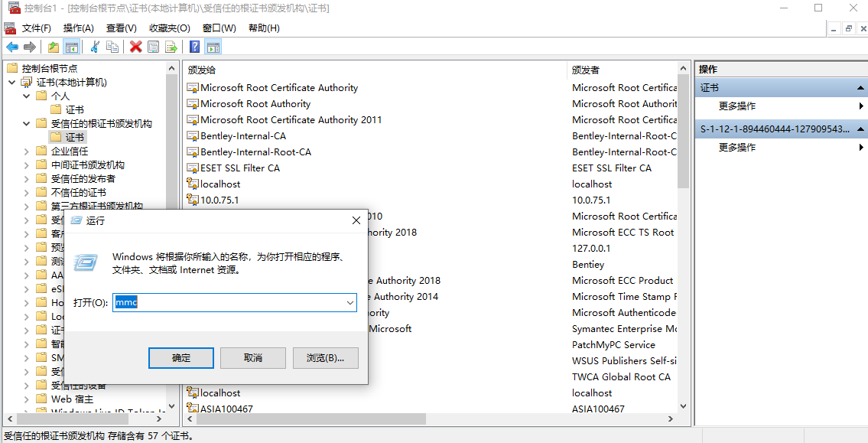Click scroll-down arrow of certificate list
868x443 pixels.
pyautogui.click(x=684, y=406)
